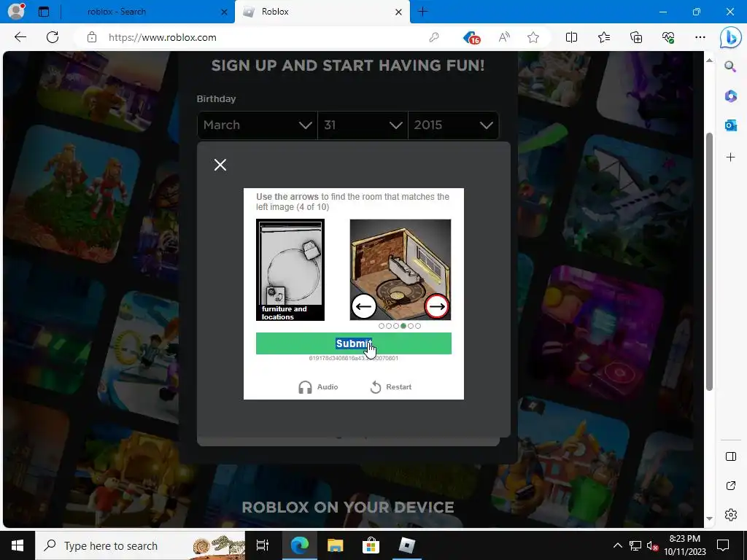Open the Favorites list
Image resolution: width=747 pixels, height=560 pixels.
pos(603,37)
